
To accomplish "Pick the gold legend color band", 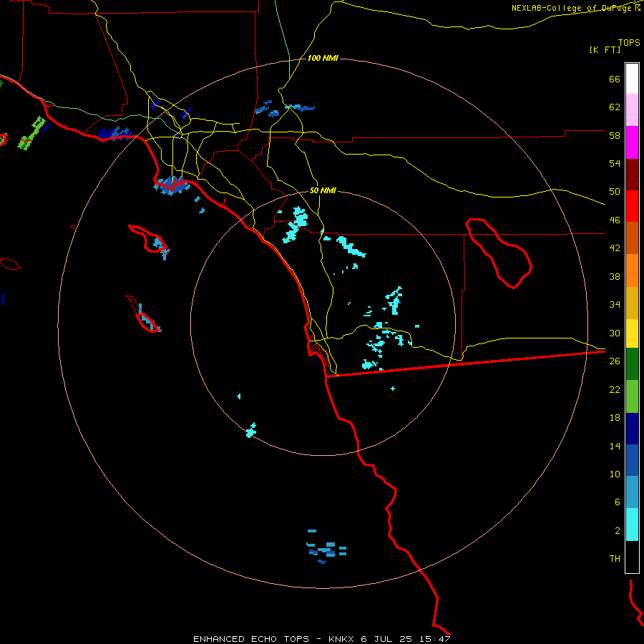I will click(x=632, y=303).
